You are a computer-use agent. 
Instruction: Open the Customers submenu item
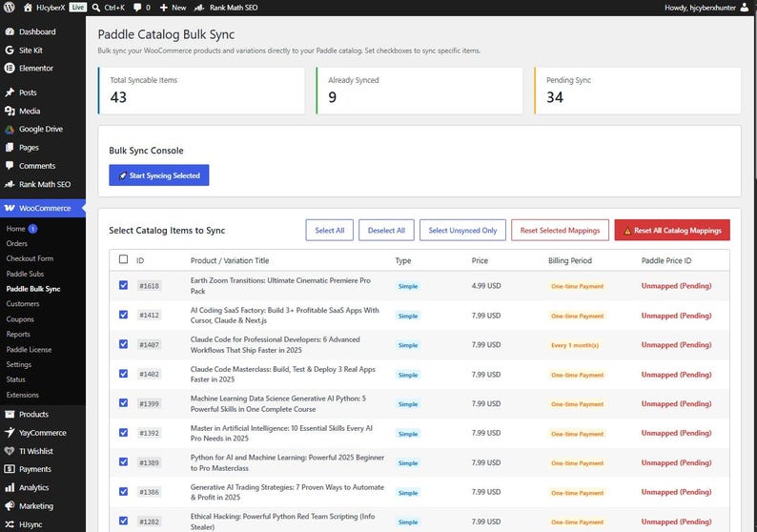click(23, 304)
